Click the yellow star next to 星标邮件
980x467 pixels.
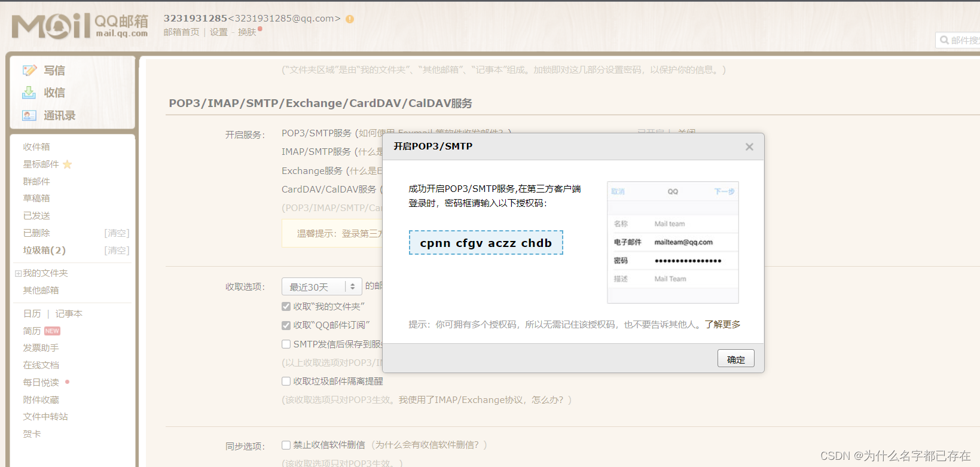pyautogui.click(x=68, y=164)
